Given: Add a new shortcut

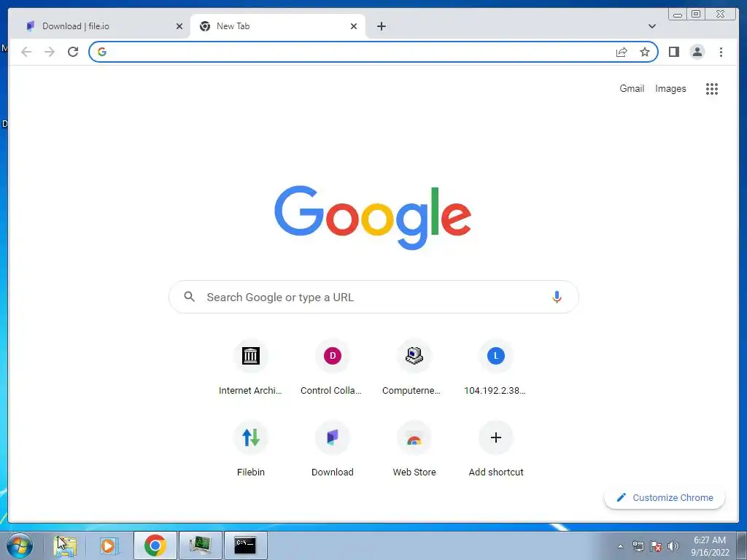Looking at the screenshot, I should (x=496, y=450).
